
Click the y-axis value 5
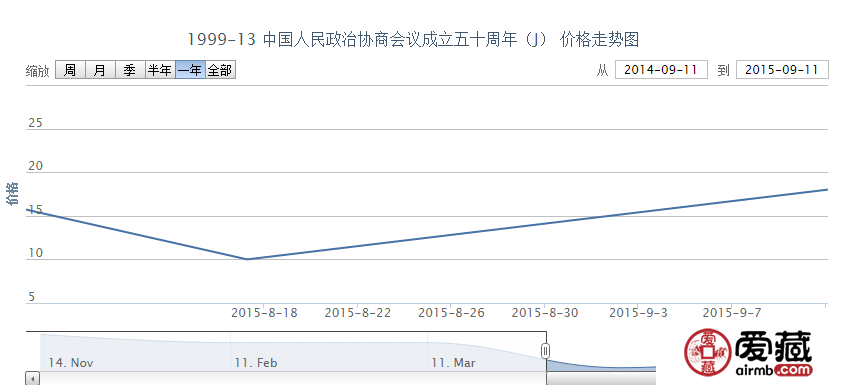(32, 297)
